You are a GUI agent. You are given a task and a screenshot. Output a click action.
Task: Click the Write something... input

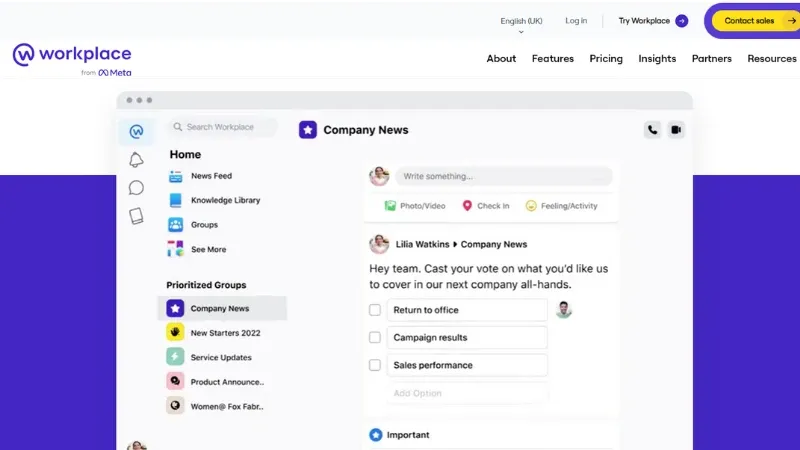(x=504, y=176)
